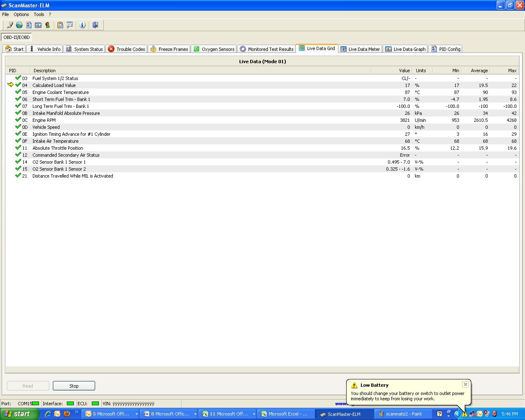Click the globe icon in toolbar

click(19, 25)
